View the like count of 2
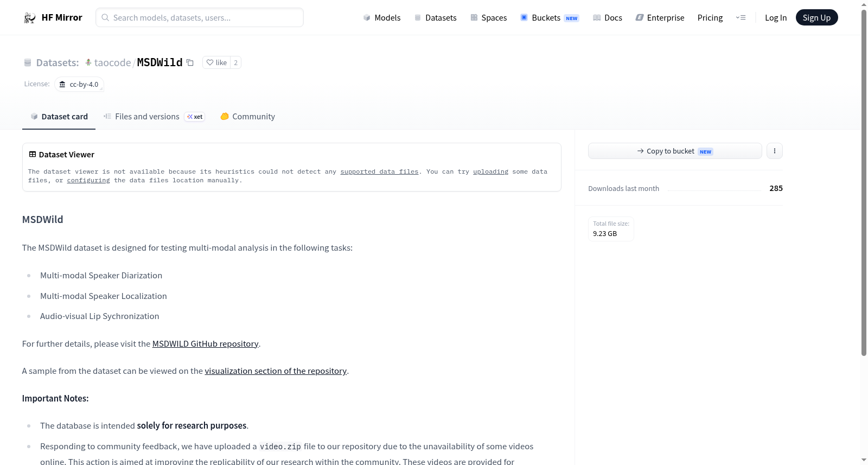Image resolution: width=868 pixels, height=465 pixels. (x=235, y=62)
